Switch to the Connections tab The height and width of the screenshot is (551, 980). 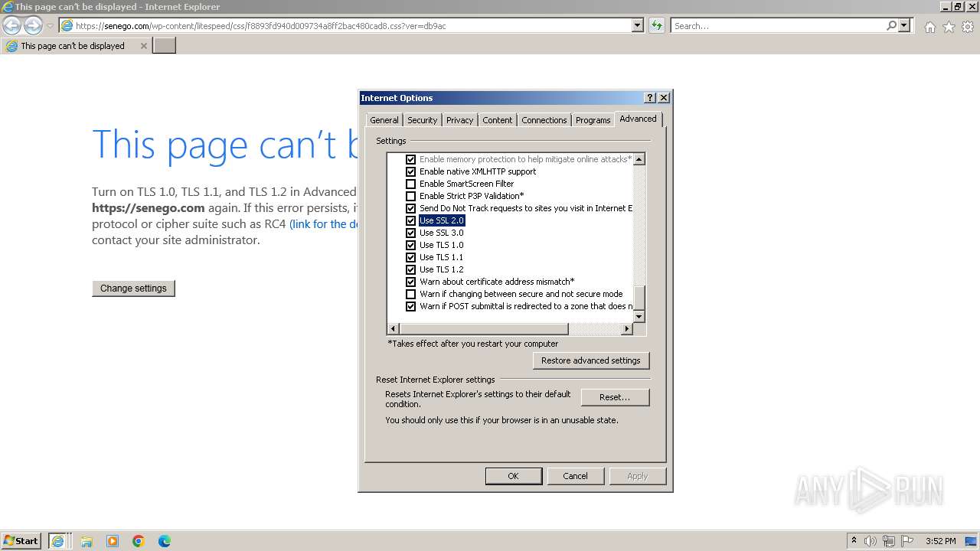pos(544,120)
